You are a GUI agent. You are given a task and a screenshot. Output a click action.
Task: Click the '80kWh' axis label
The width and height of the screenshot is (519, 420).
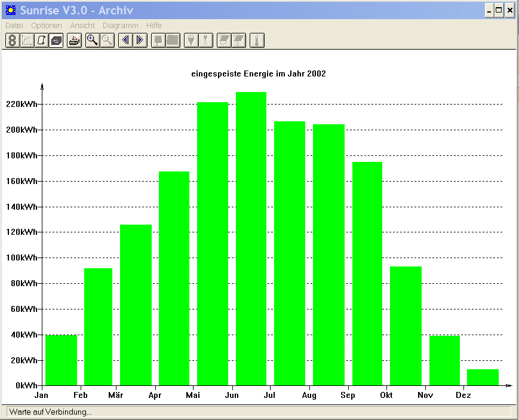coord(24,284)
